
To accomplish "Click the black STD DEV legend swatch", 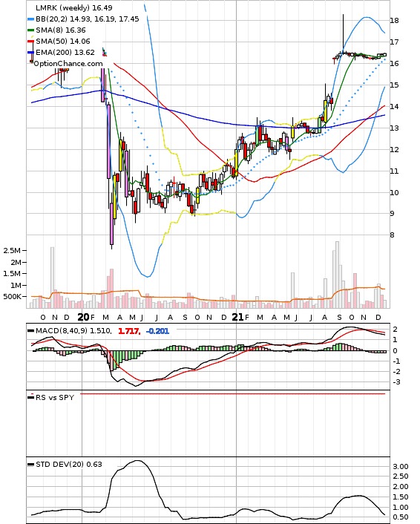I will (30, 465).
